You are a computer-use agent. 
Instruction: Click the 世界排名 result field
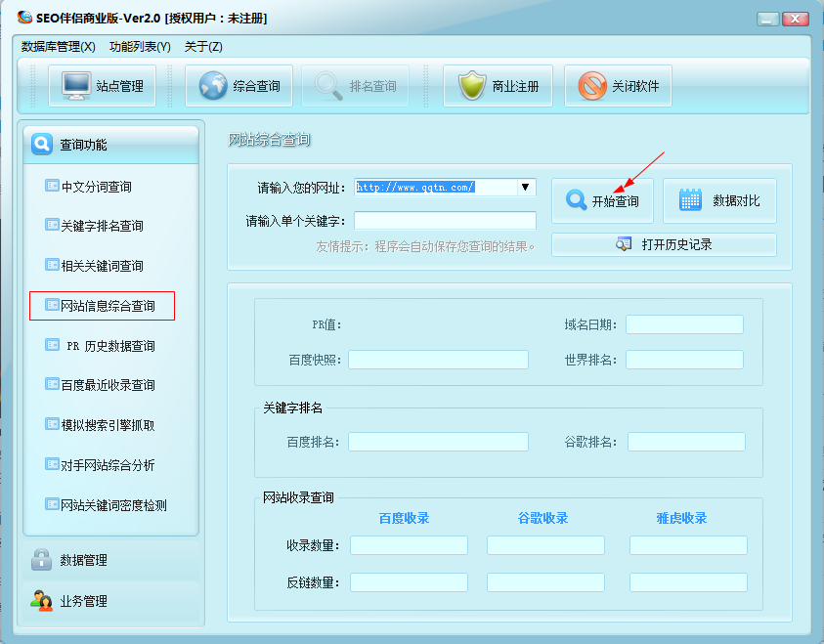pos(684,360)
